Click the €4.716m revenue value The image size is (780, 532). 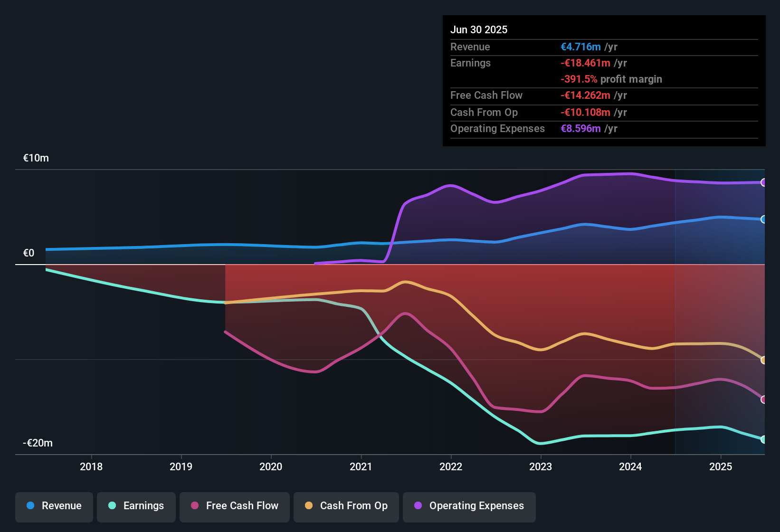[x=580, y=47]
